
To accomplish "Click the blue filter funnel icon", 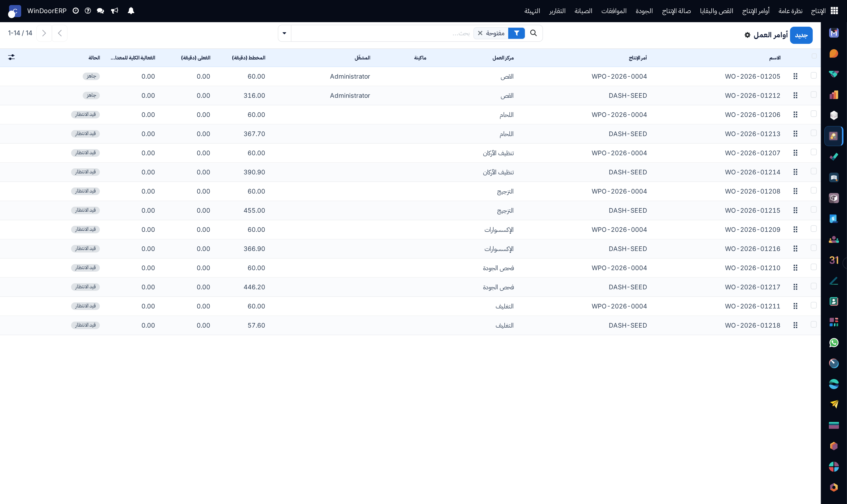I will click(517, 33).
